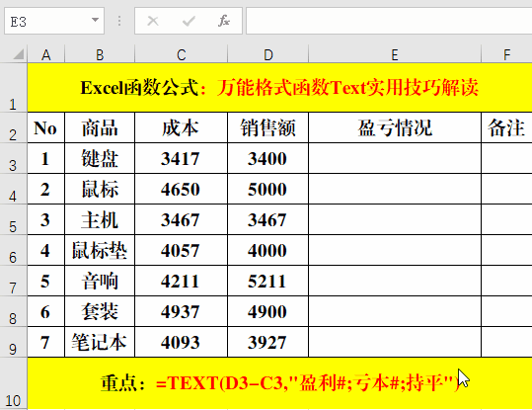
Task: Select row 9 header
Action: (13, 342)
